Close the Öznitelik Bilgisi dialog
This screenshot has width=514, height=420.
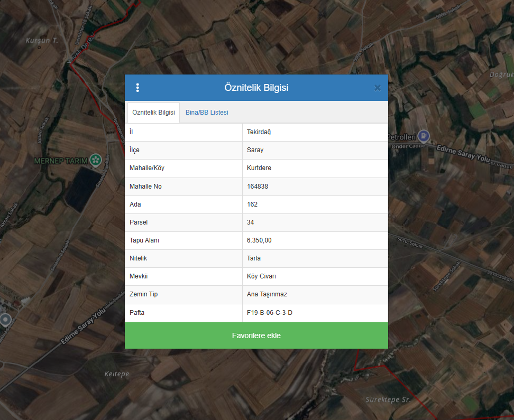[x=377, y=88]
